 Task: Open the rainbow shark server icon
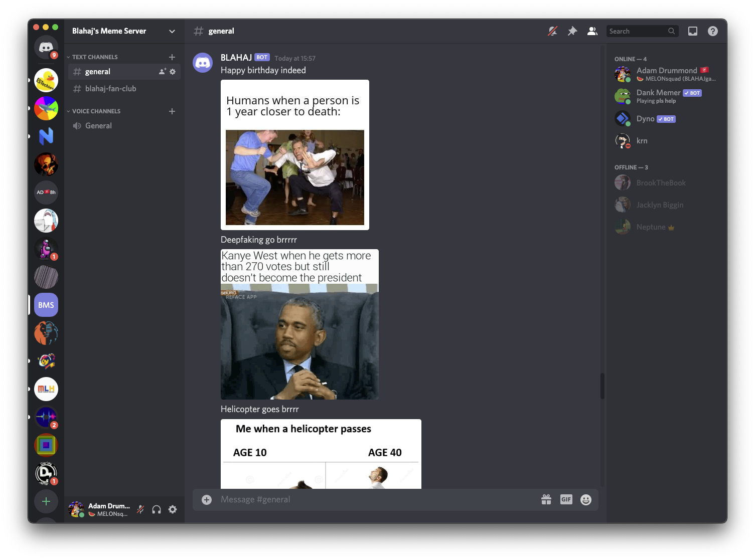(46, 108)
